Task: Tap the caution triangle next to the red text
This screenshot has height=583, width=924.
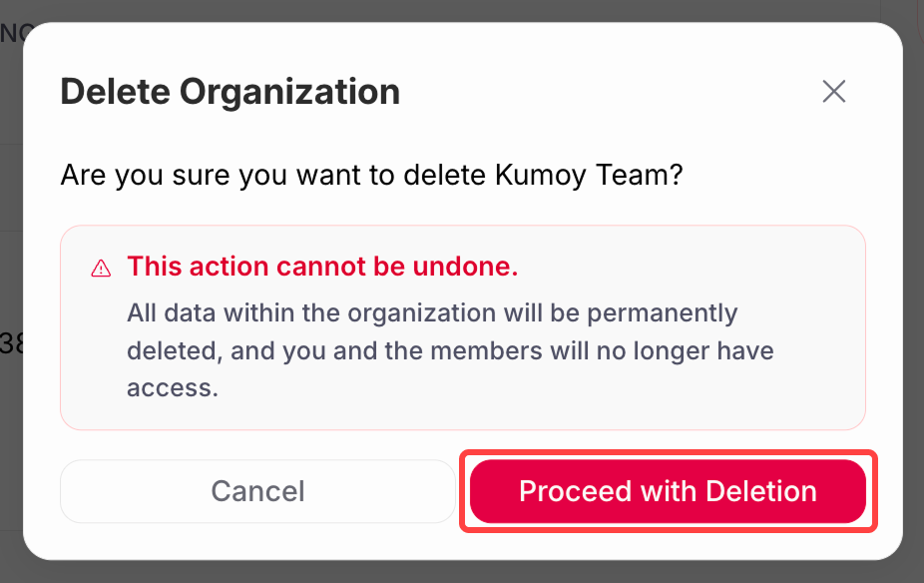Action: [x=100, y=267]
